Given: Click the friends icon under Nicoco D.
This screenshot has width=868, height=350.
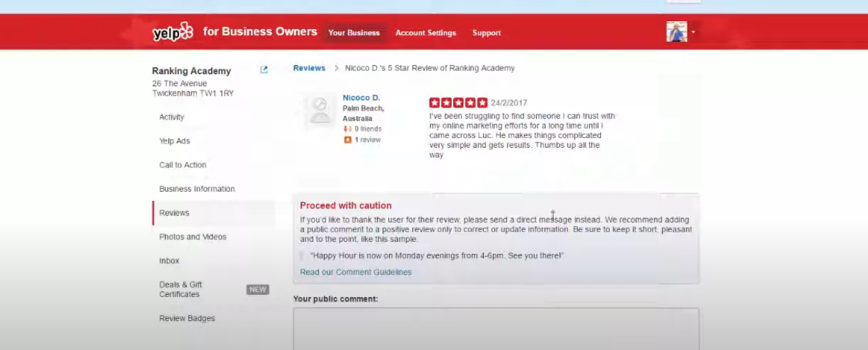Looking at the screenshot, I should (x=347, y=129).
